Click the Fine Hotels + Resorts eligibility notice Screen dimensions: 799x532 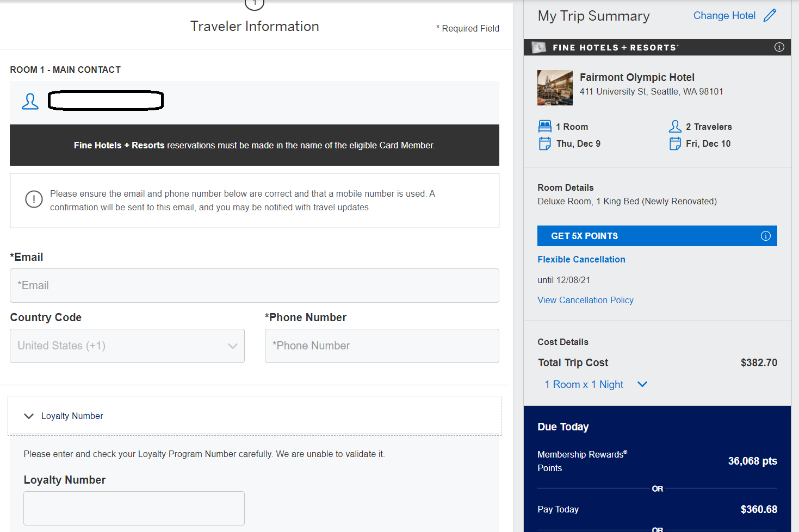[255, 145]
